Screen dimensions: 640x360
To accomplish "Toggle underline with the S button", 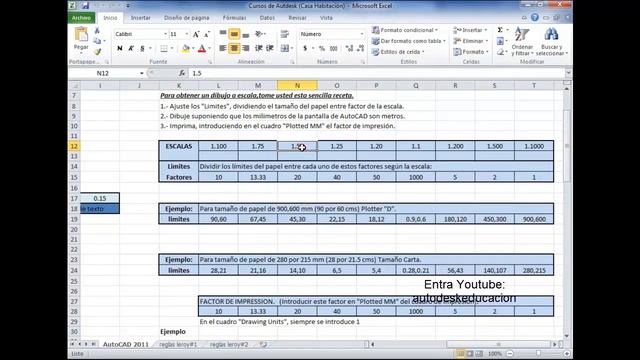I will 142,48.
